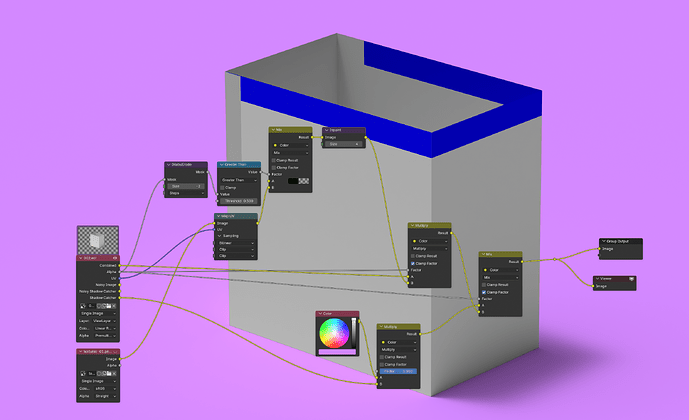Click Image input socket on Group Output node

coord(599,249)
